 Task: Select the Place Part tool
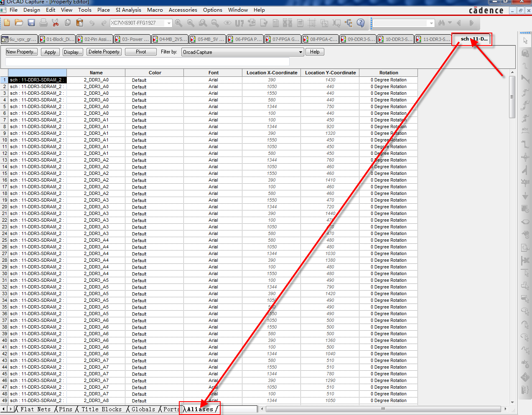[x=525, y=53]
